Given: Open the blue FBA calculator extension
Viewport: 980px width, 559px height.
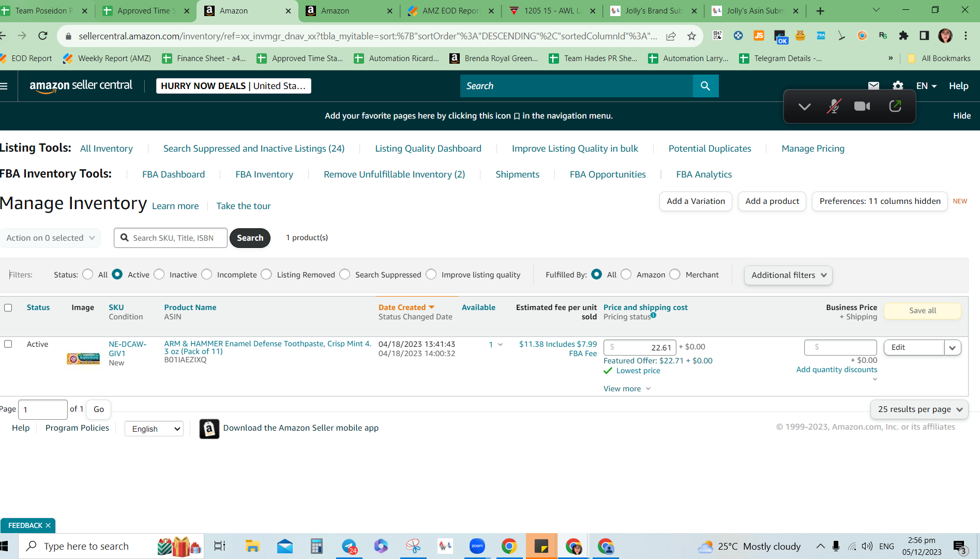Looking at the screenshot, I should (821, 35).
